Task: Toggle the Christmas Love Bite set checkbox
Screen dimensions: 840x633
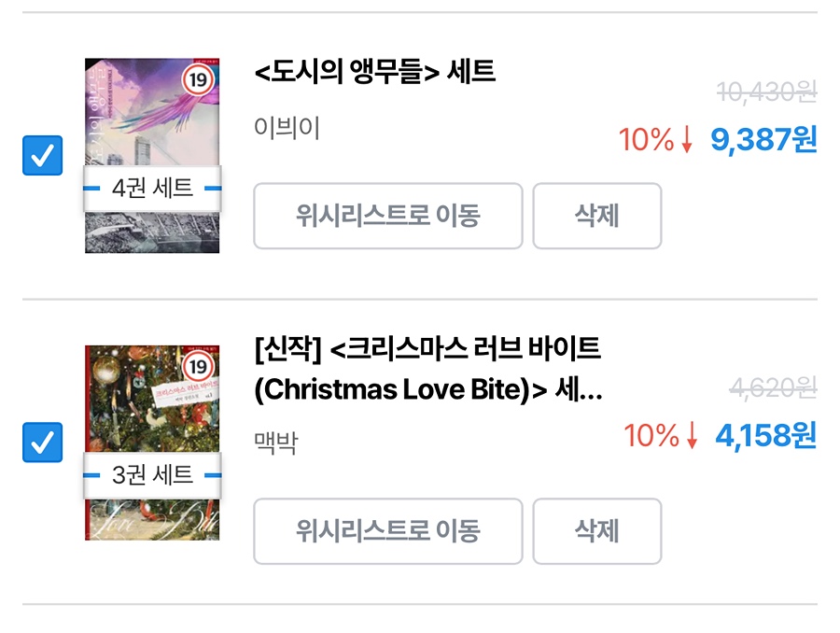Action: coord(42,443)
